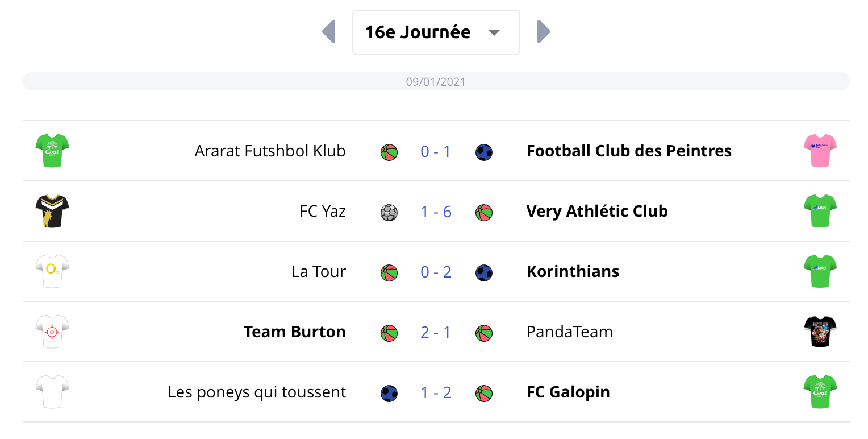
Task: Click Team Burton target jersey icon
Action: click(x=52, y=332)
